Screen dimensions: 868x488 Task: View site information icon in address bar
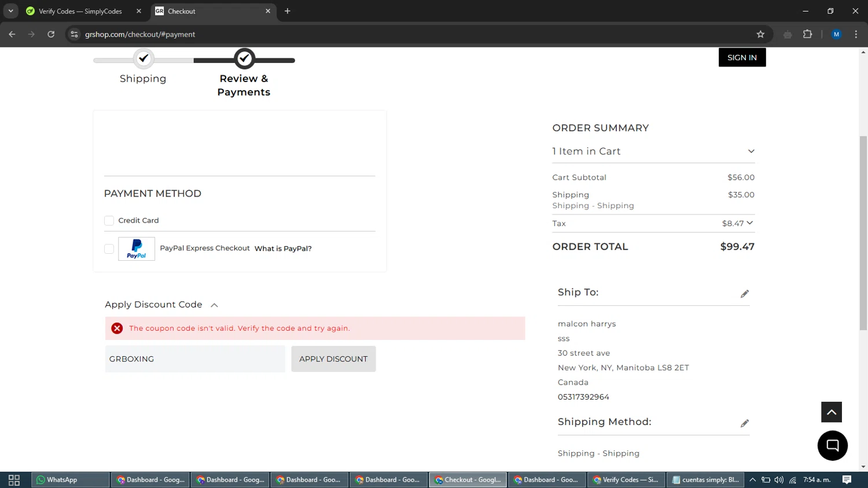point(74,34)
